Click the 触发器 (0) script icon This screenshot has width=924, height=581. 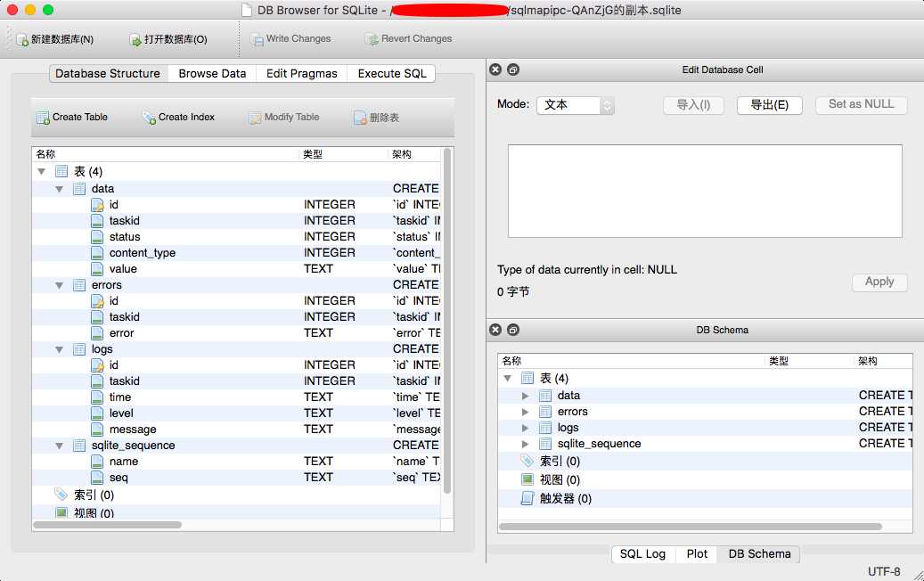(x=527, y=498)
